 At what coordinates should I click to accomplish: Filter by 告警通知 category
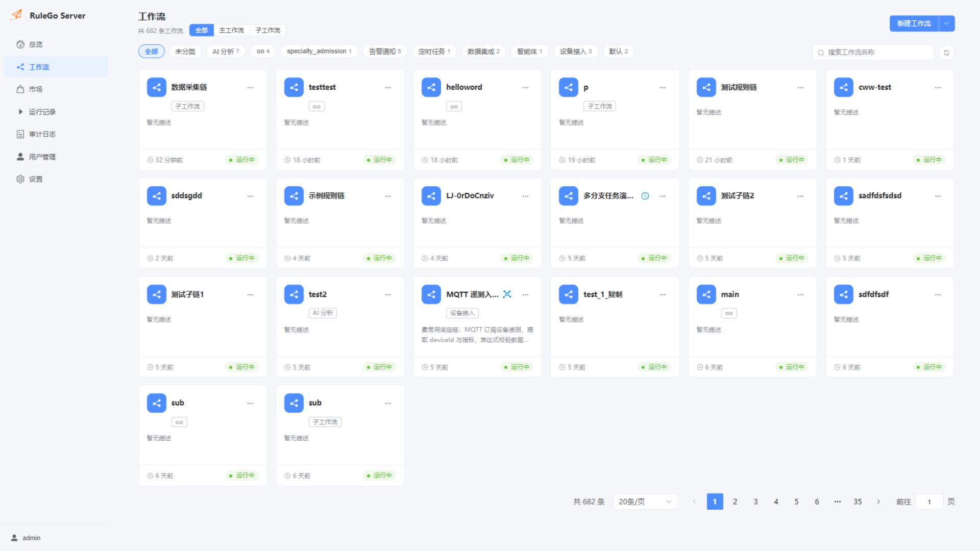[385, 52]
